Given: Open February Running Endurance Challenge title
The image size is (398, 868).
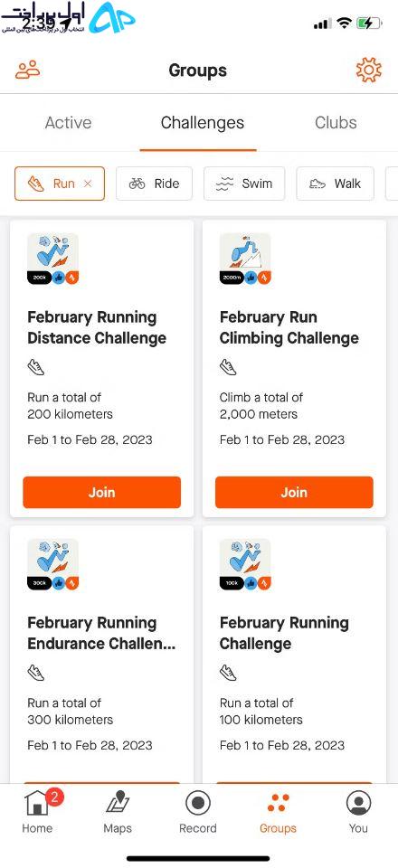Looking at the screenshot, I should pyautogui.click(x=102, y=633).
